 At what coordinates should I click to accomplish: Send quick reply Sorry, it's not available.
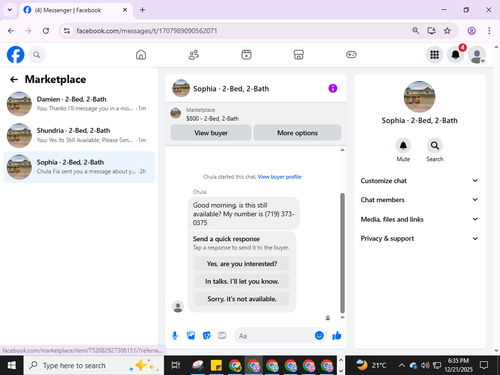click(x=242, y=299)
